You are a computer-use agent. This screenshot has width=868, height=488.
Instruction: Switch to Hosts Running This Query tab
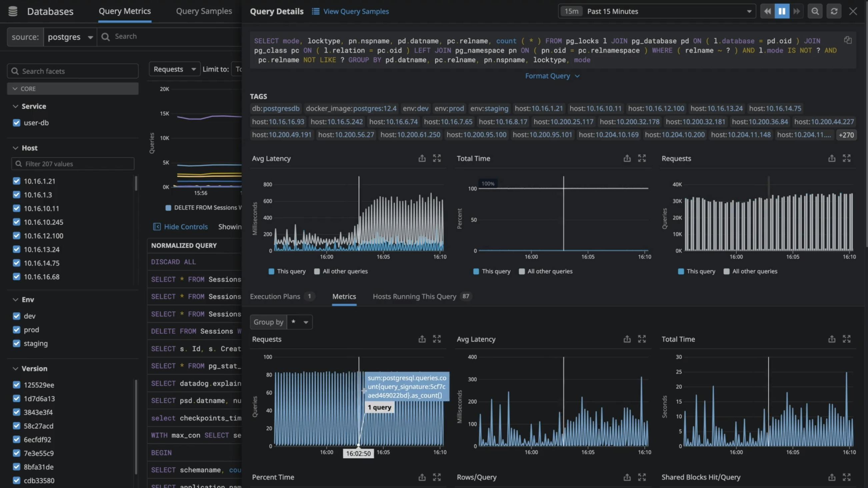coord(414,296)
